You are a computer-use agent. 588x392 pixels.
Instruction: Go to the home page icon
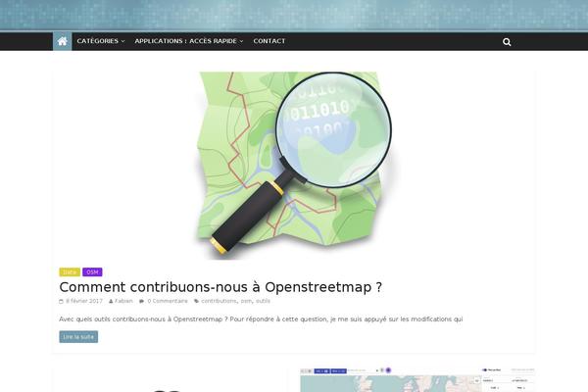point(63,41)
